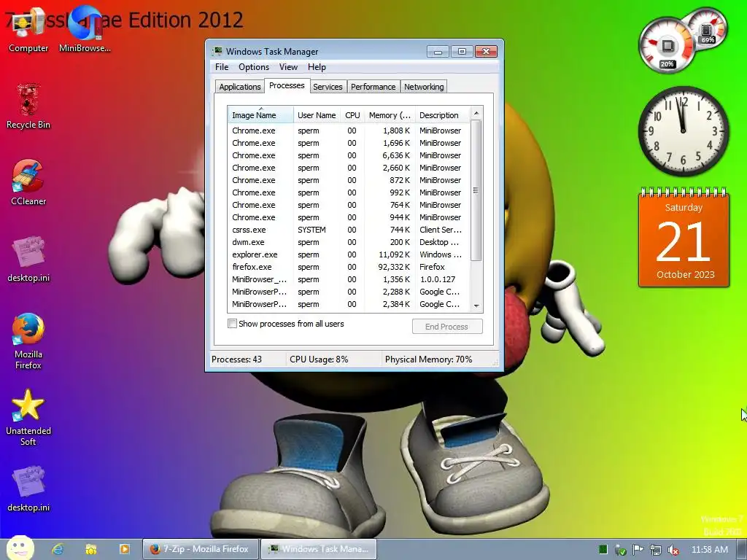This screenshot has width=747, height=560.
Task: Select the desktop.ini file above Mozilla Firefox
Action: (x=28, y=260)
